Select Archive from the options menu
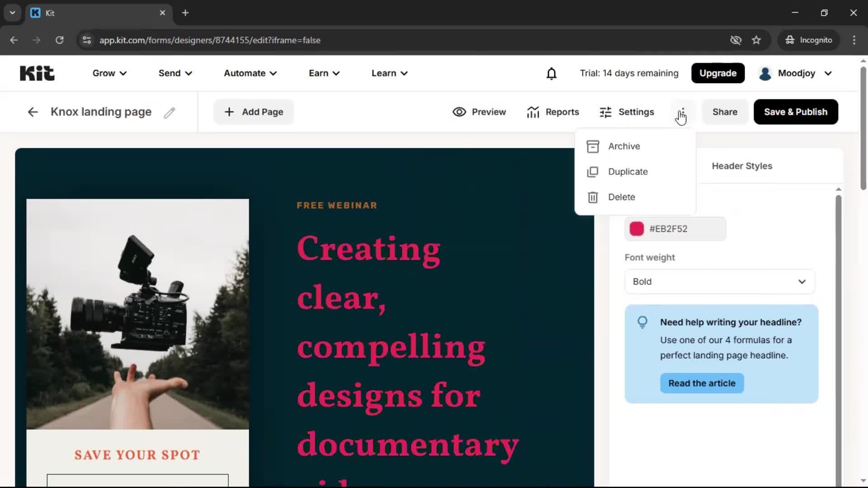The height and width of the screenshot is (488, 868). click(624, 146)
